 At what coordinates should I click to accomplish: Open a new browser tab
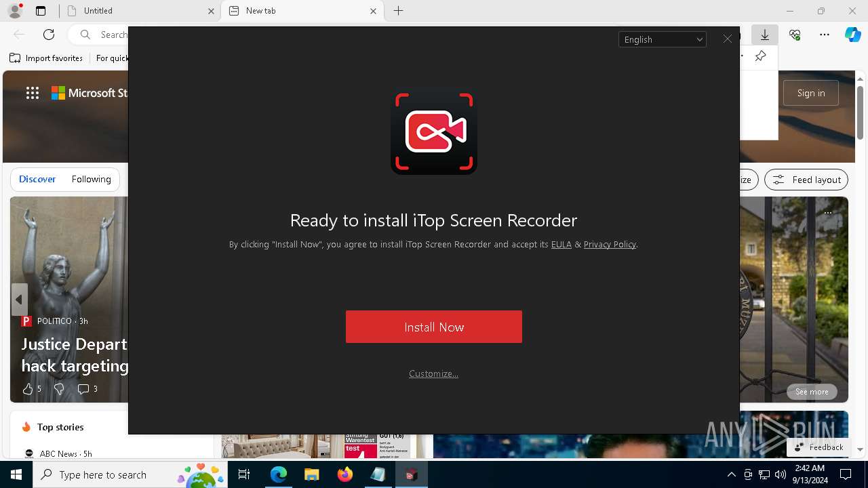[399, 11]
